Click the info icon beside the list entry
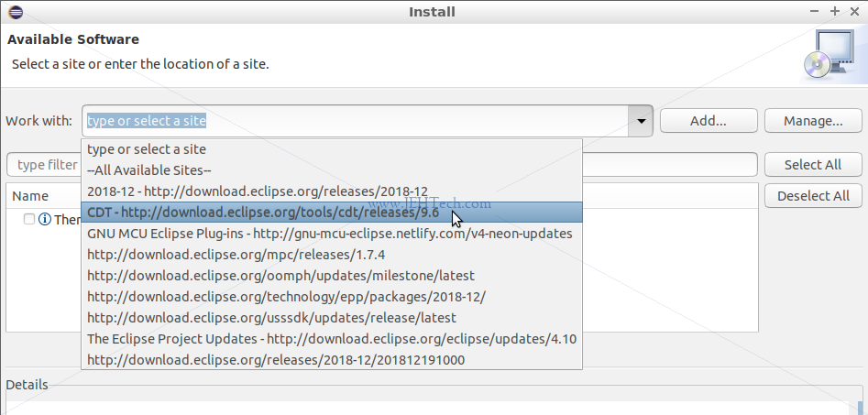868x415 pixels. point(45,219)
